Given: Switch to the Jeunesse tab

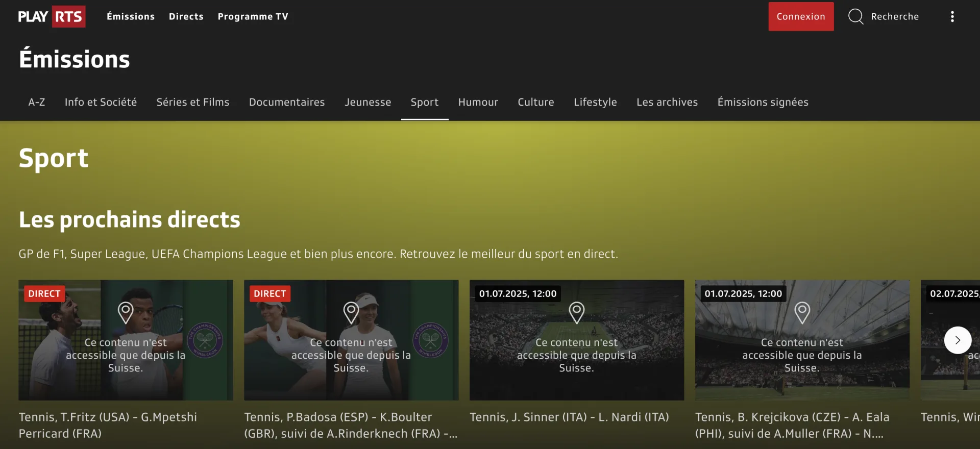Looking at the screenshot, I should 367,102.
